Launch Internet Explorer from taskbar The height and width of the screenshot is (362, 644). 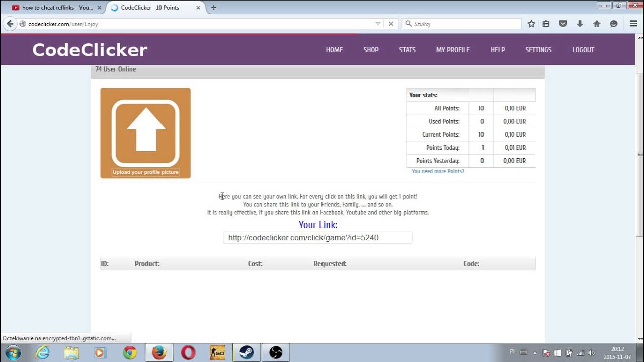[43, 353]
